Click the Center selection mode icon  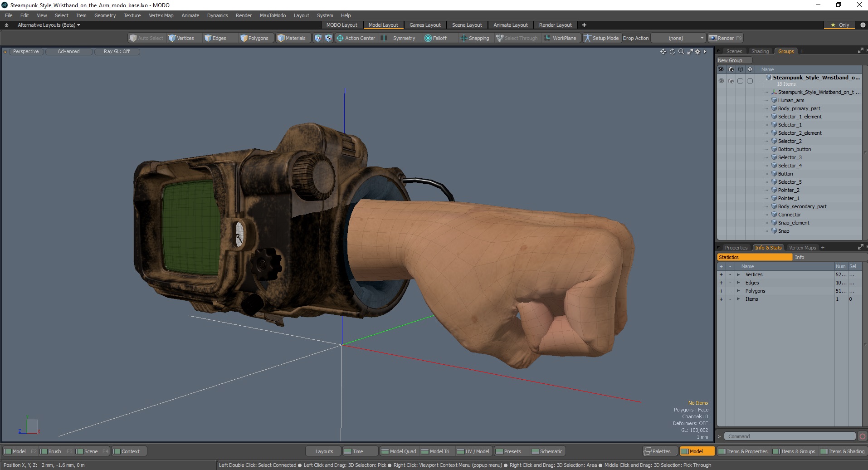click(x=329, y=38)
